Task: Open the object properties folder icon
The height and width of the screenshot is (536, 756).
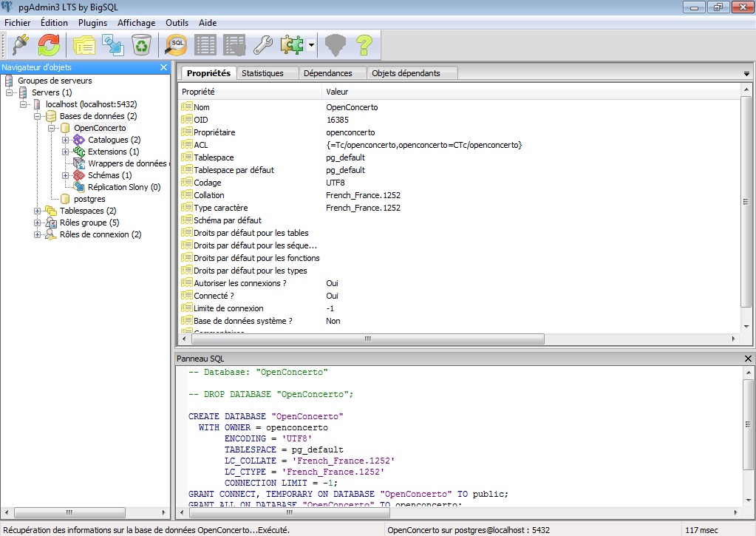Action: (84, 46)
